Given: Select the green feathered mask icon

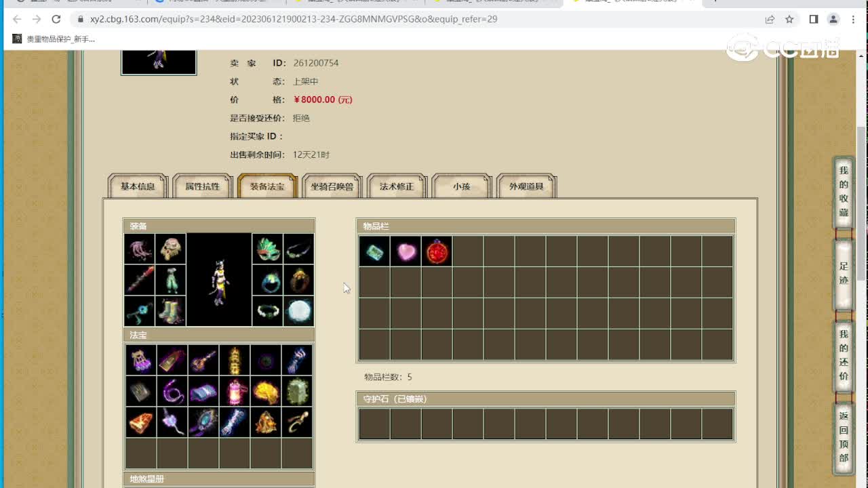Looking at the screenshot, I should [x=267, y=249].
